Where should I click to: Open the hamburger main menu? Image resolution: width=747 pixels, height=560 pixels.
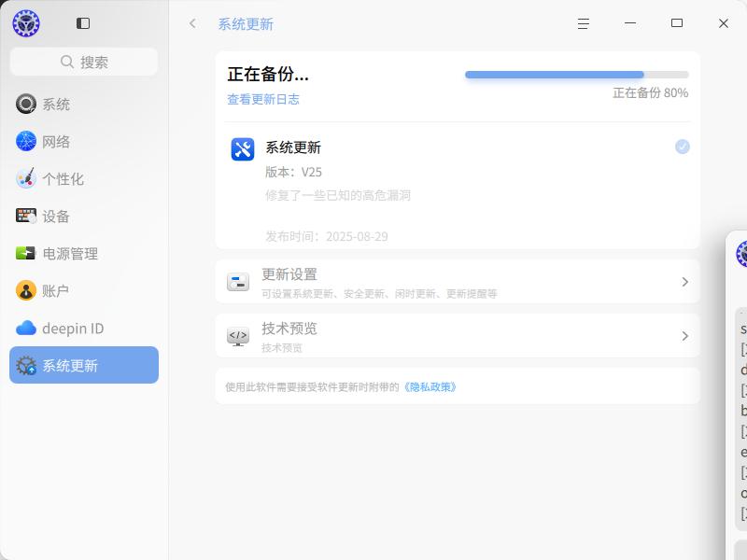[583, 23]
